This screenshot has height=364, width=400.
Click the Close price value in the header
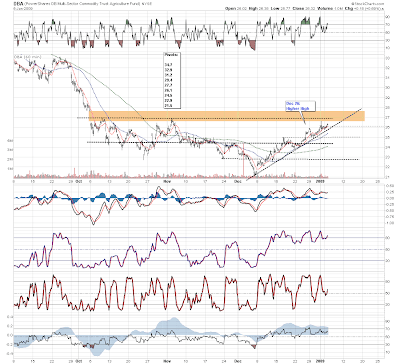(310, 8)
